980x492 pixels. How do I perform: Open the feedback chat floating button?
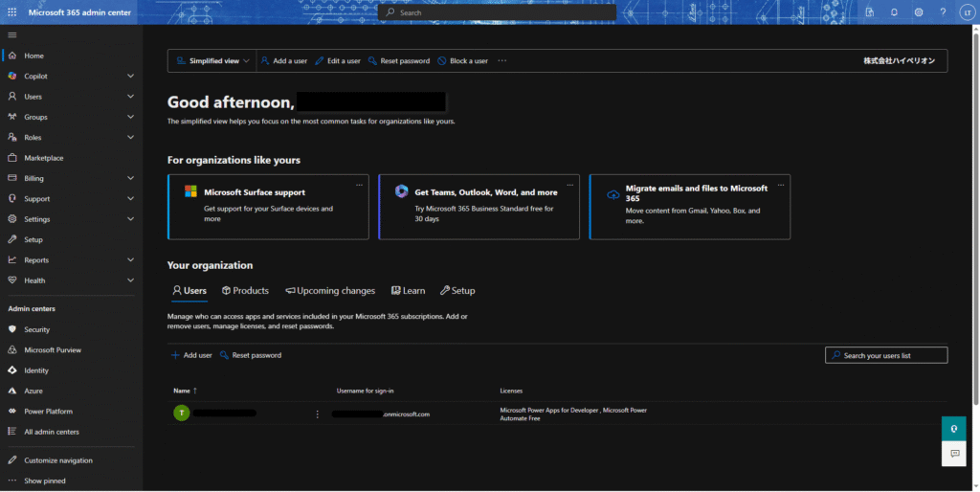point(953,454)
